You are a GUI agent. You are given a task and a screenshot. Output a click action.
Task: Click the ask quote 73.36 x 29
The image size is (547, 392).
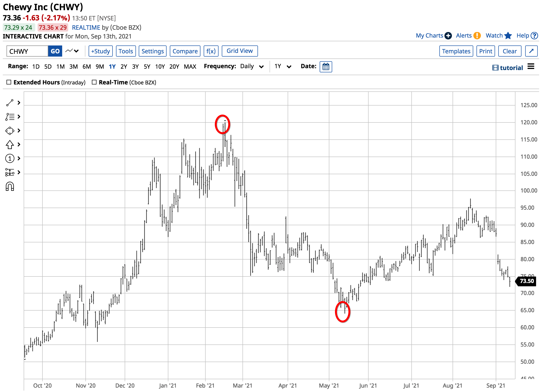pos(53,28)
